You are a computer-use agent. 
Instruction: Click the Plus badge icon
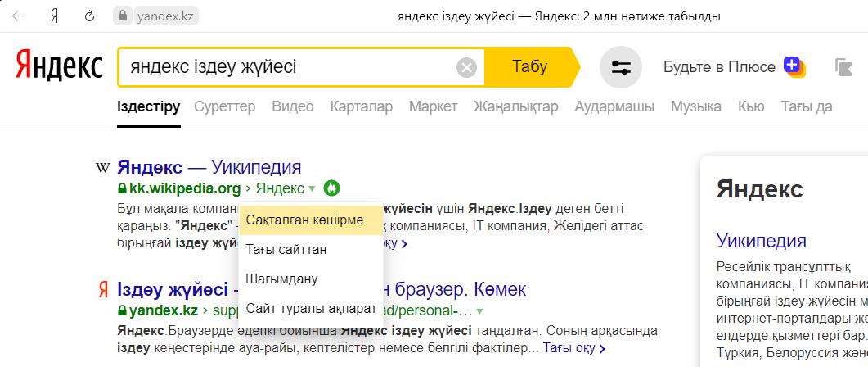click(x=794, y=66)
